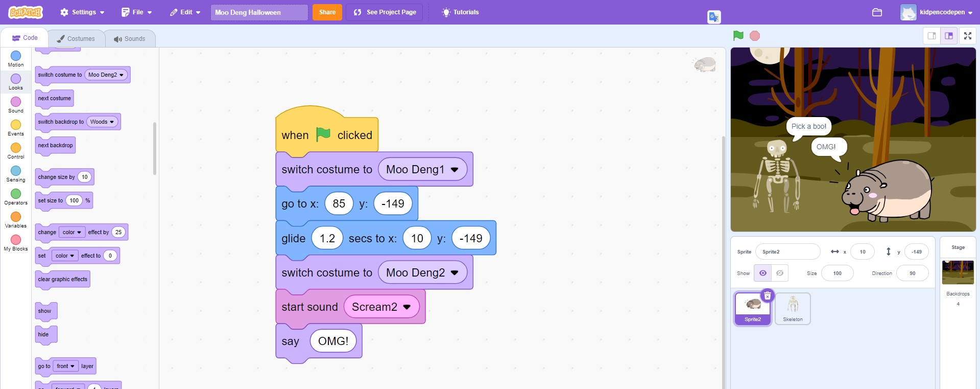980x389 pixels.
Task: Select the Sound block category
Action: point(16,105)
